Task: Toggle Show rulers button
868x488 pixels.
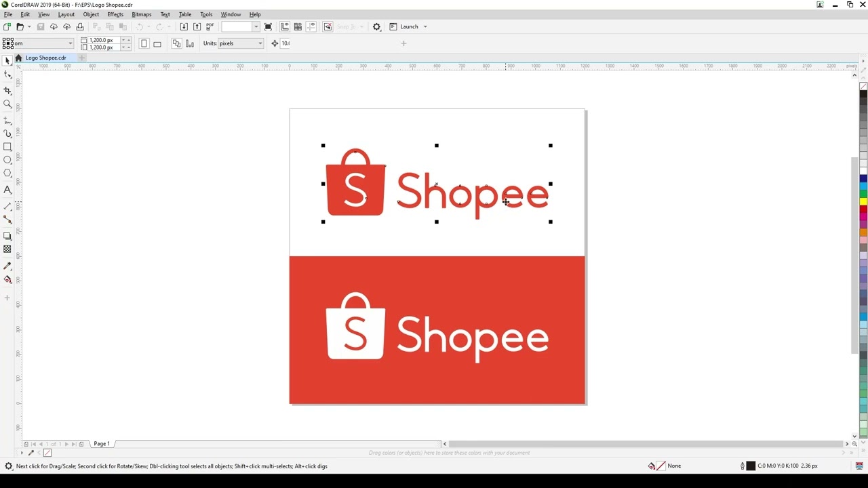Action: [285, 26]
